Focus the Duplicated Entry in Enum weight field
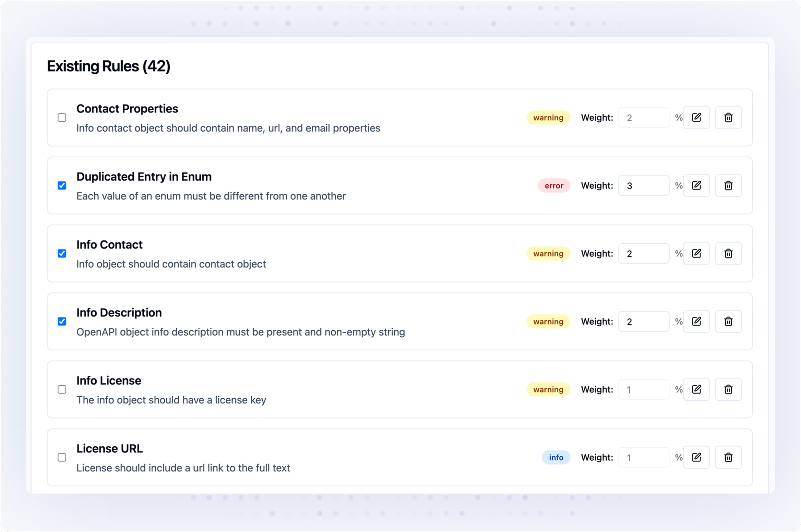The image size is (801, 532). click(x=643, y=185)
